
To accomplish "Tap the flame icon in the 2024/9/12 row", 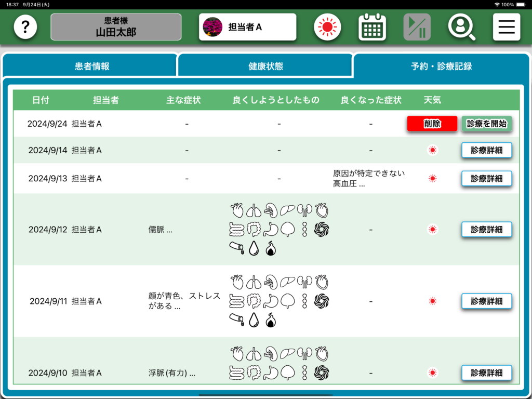I will [x=270, y=249].
